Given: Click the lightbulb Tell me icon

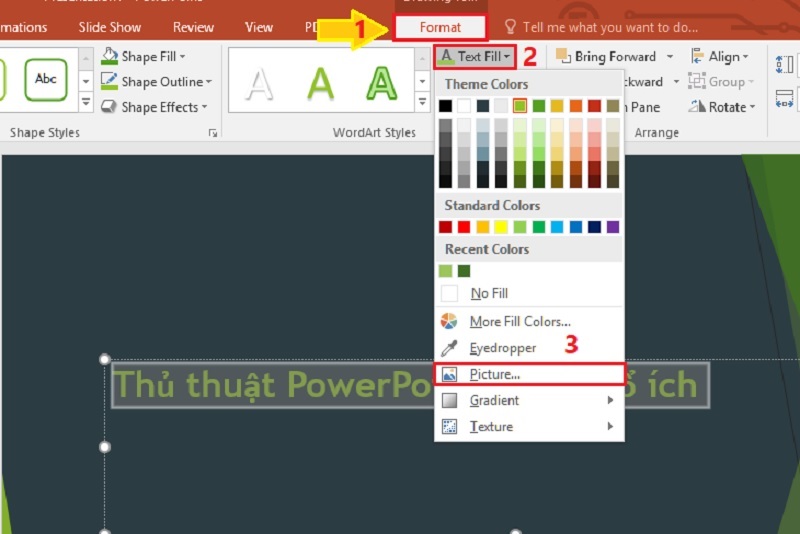Looking at the screenshot, I should pyautogui.click(x=510, y=27).
